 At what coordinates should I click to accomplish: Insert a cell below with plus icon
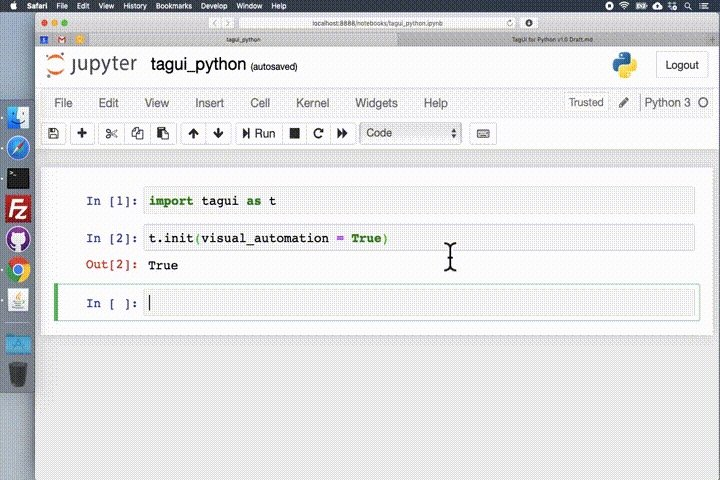click(x=82, y=134)
